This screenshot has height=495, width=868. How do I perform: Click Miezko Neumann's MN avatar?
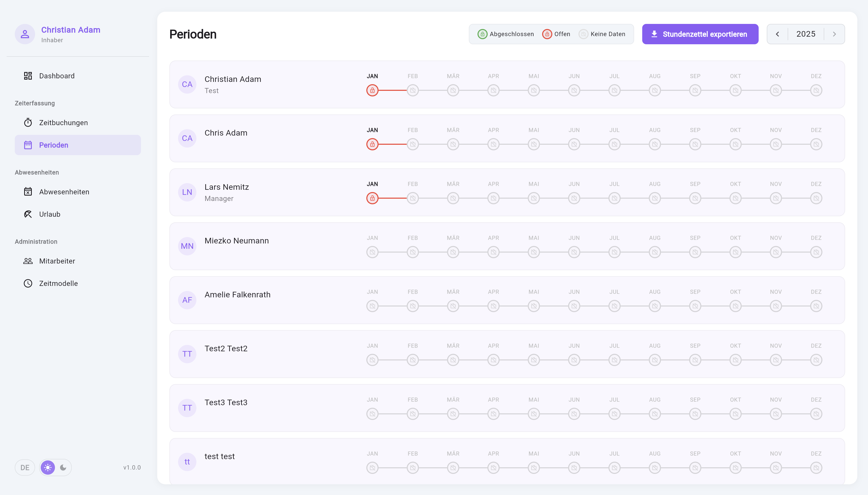click(187, 246)
